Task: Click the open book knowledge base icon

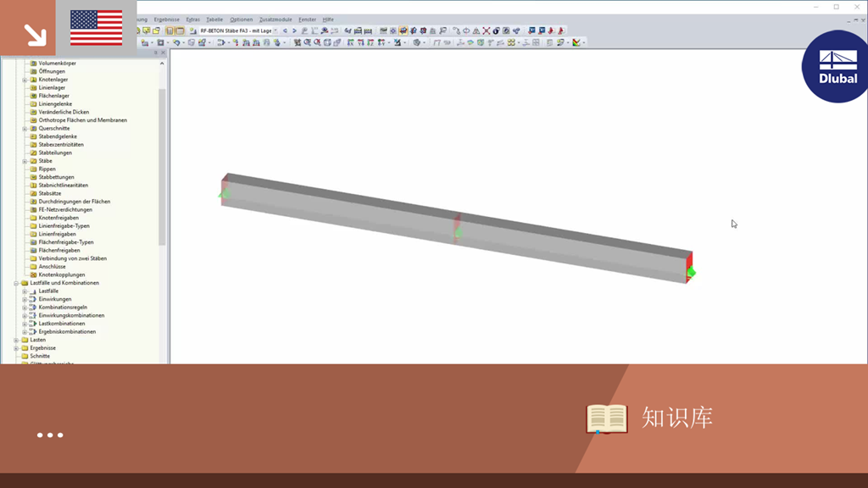Action: 607,419
